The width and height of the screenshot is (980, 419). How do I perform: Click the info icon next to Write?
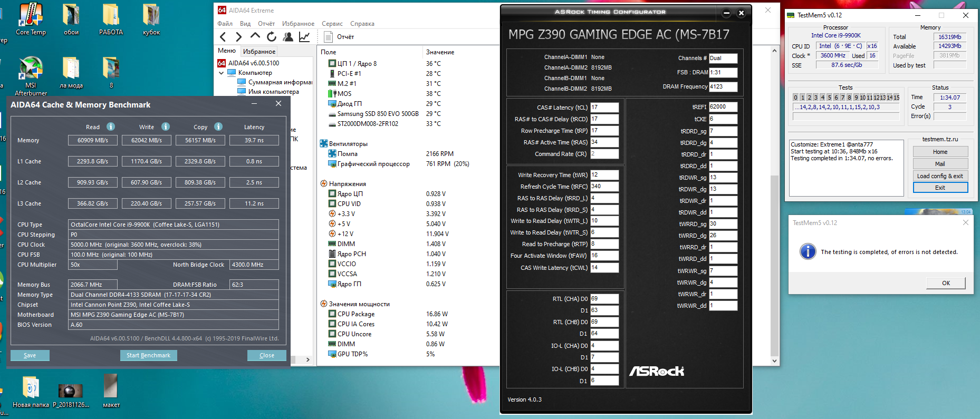click(x=166, y=126)
